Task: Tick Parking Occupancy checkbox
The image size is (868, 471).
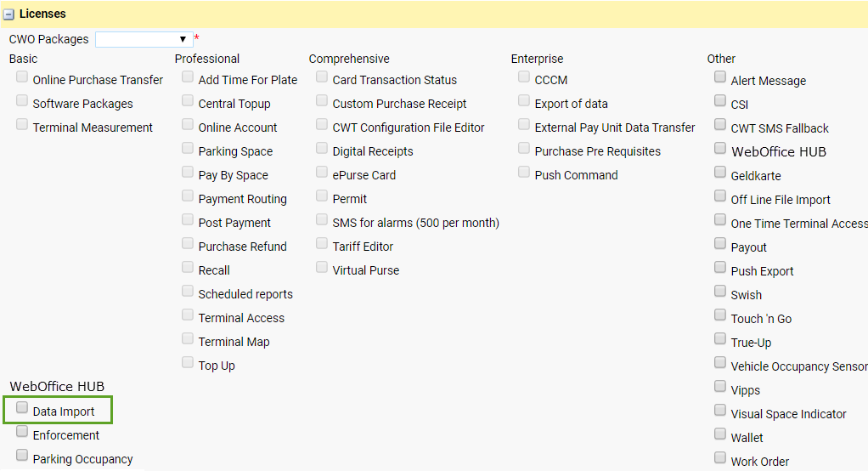Action: (22, 456)
